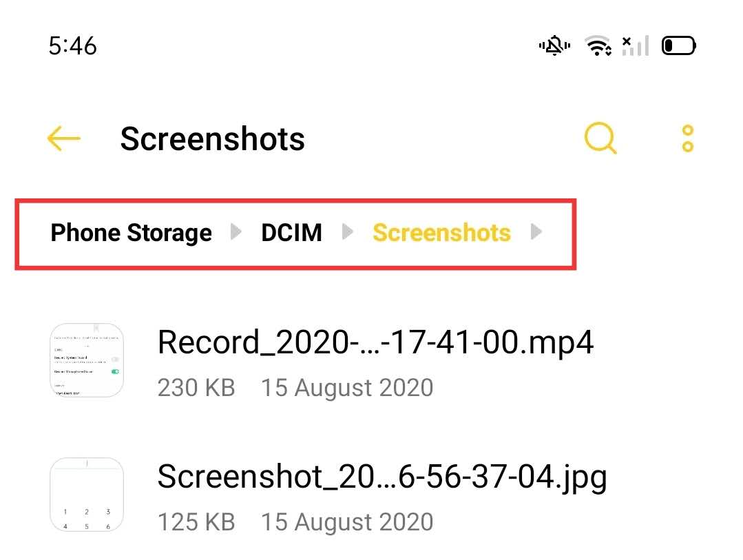Click the arrow after Phone Storage
743x560 pixels.
(x=236, y=233)
